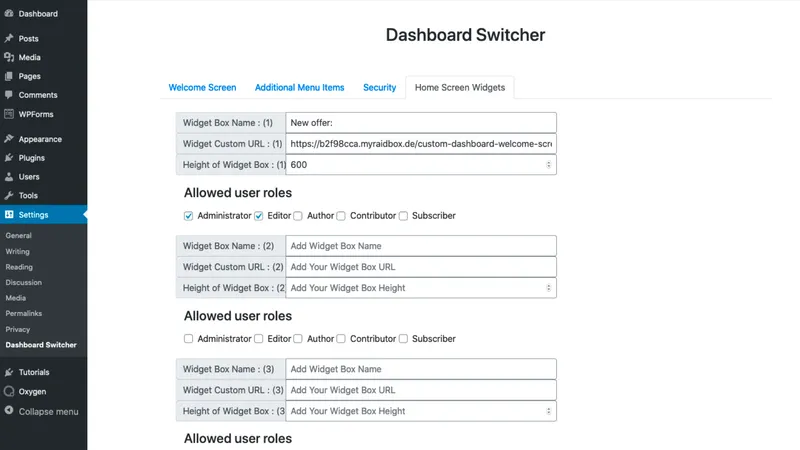Screen dimensions: 800x450
Task: Open the Plugins plug icon
Action: (x=9, y=158)
